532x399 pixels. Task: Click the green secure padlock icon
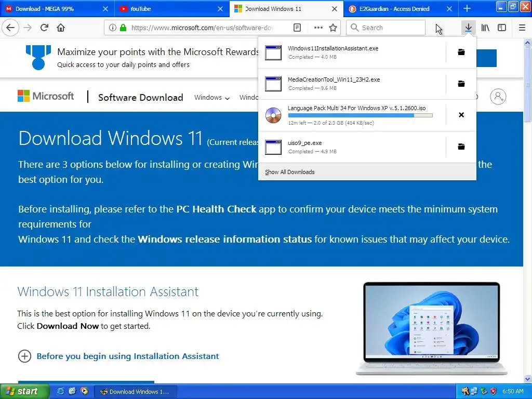(123, 28)
